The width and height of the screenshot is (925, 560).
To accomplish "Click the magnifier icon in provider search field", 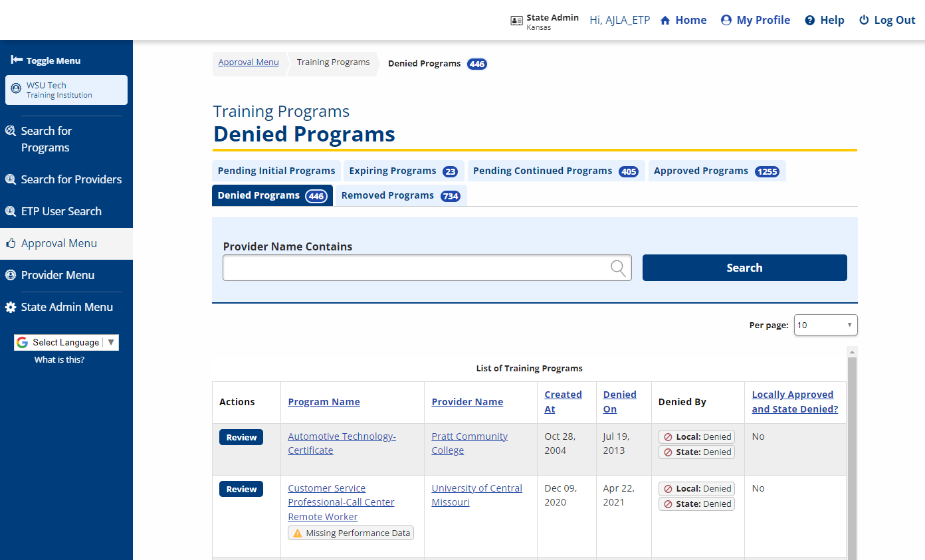I will point(618,268).
